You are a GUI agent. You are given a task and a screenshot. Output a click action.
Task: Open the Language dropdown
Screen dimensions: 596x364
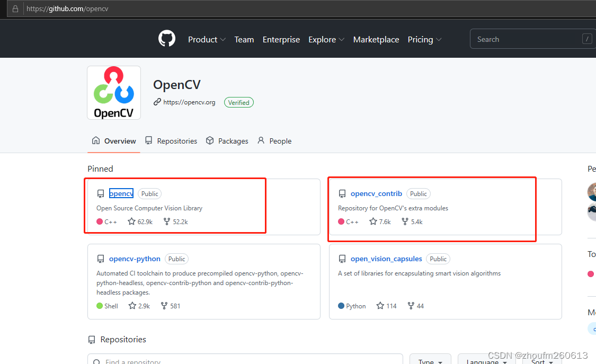[485, 360]
